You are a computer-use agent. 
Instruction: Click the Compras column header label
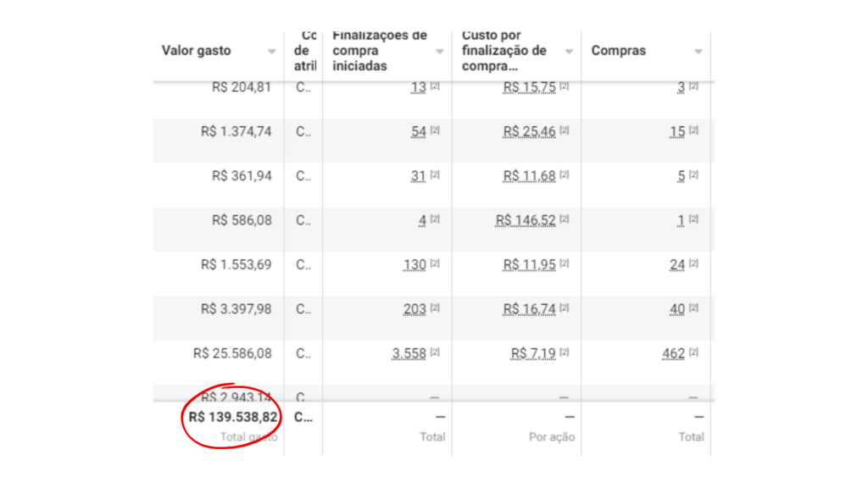click(x=618, y=50)
